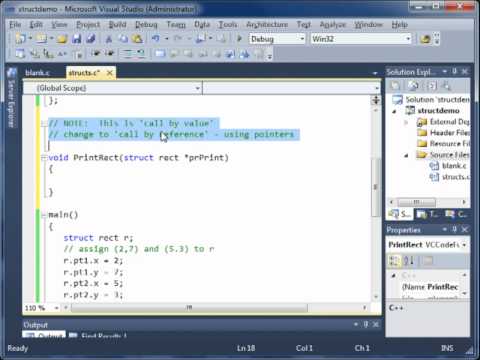The image size is (480, 360).
Task: Go to previous bookmark icon
Action: pyautogui.click(x=174, y=53)
